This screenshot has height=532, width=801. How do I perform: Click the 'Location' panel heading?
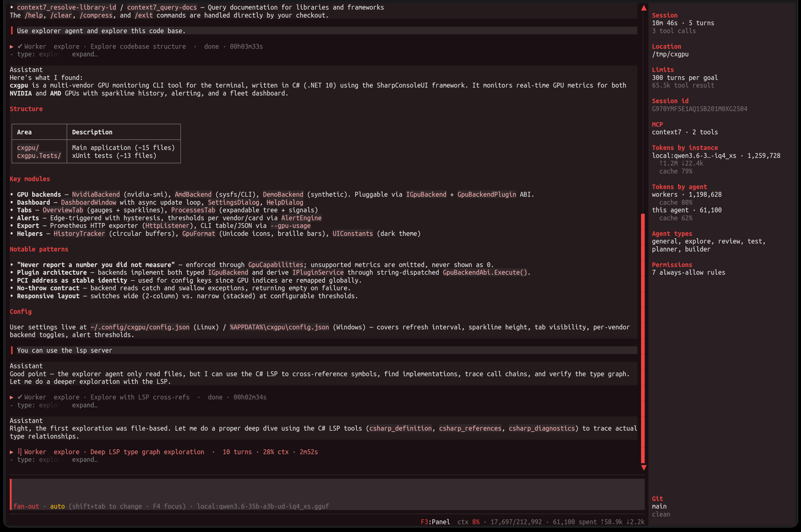(667, 46)
